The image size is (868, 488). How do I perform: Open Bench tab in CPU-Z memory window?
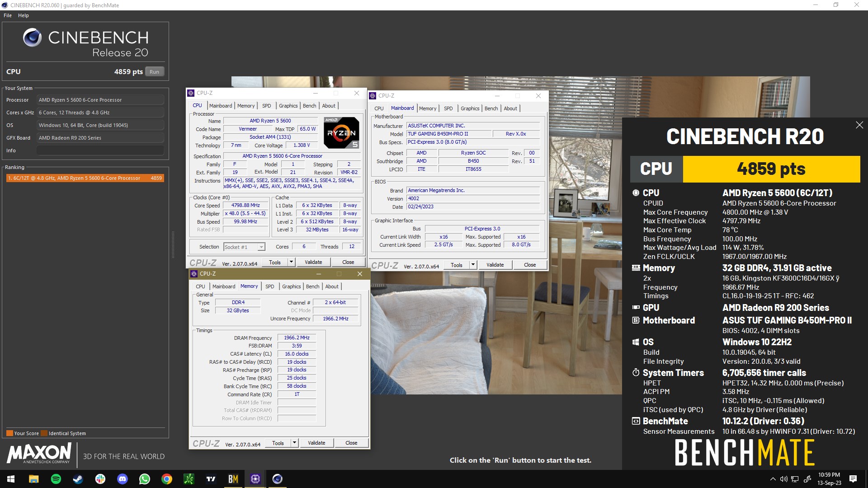coord(312,286)
